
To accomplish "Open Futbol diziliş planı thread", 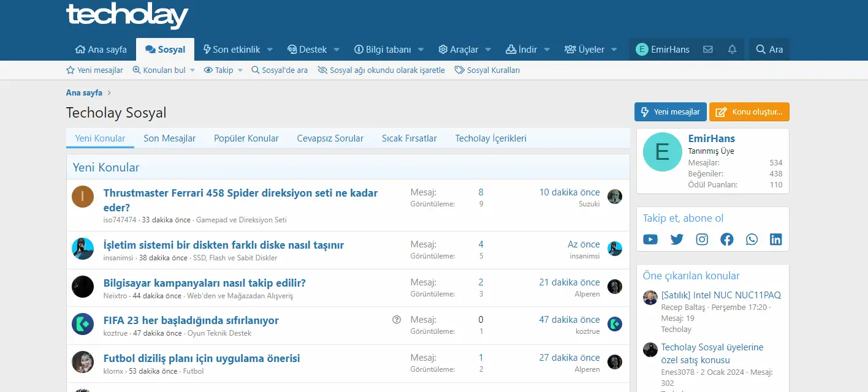I will [202, 358].
